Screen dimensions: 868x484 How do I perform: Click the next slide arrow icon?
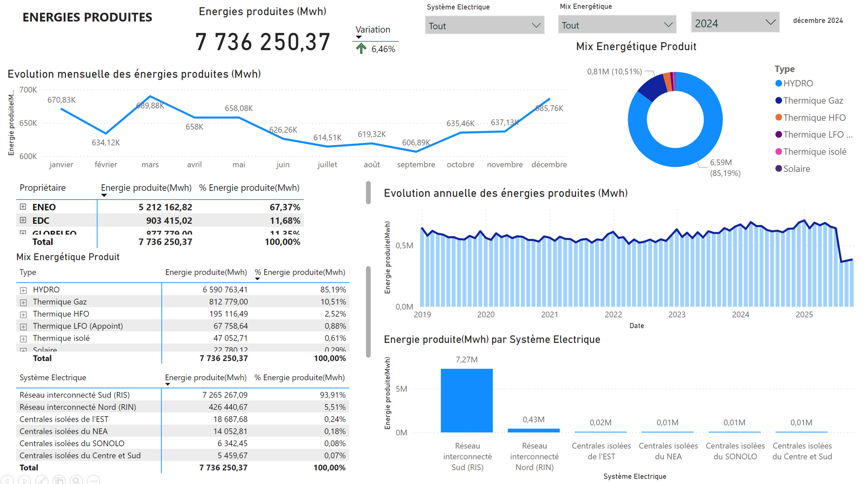pyautogui.click(x=25, y=480)
